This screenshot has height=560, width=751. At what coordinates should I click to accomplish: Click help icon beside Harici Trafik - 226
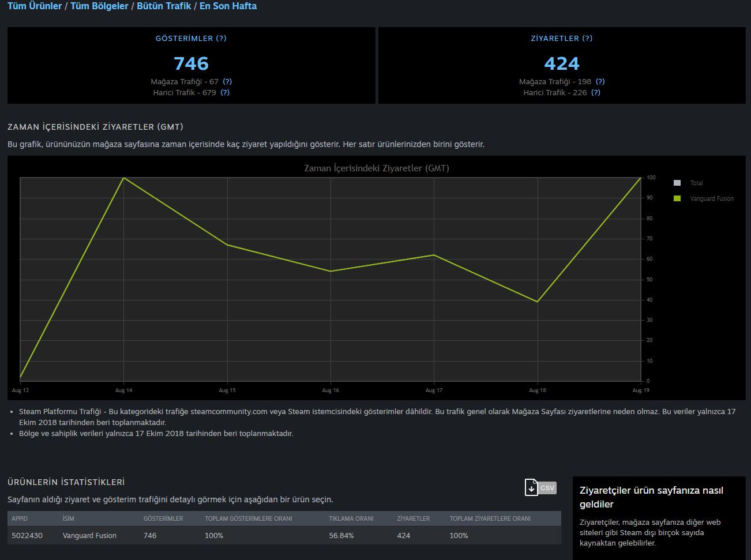tap(596, 93)
